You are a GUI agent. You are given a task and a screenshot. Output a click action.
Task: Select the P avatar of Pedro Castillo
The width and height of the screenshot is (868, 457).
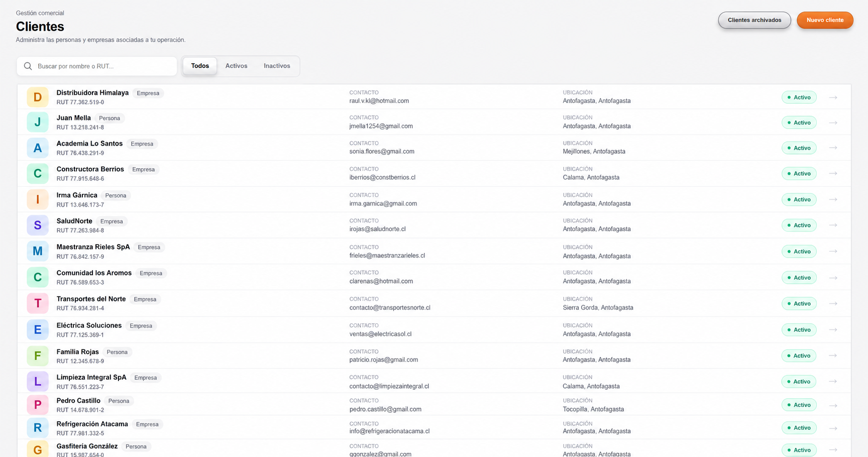[38, 405]
